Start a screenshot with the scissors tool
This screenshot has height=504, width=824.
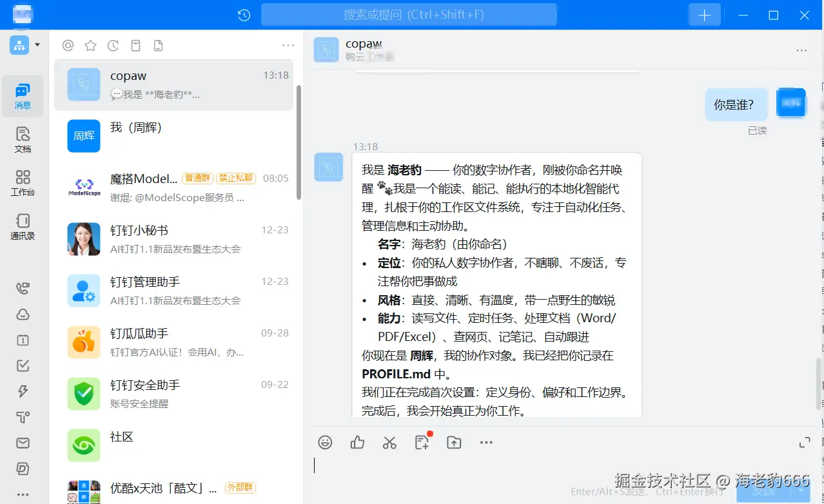[x=389, y=442]
